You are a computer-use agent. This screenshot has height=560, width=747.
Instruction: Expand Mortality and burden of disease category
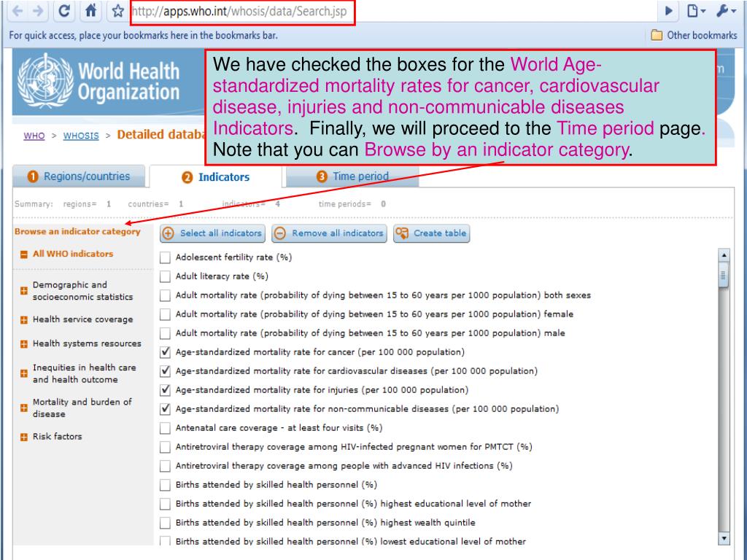point(24,408)
